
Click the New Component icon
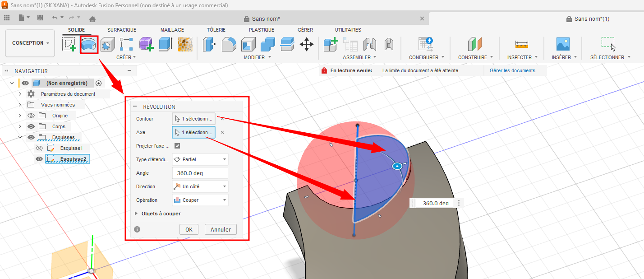click(x=331, y=44)
